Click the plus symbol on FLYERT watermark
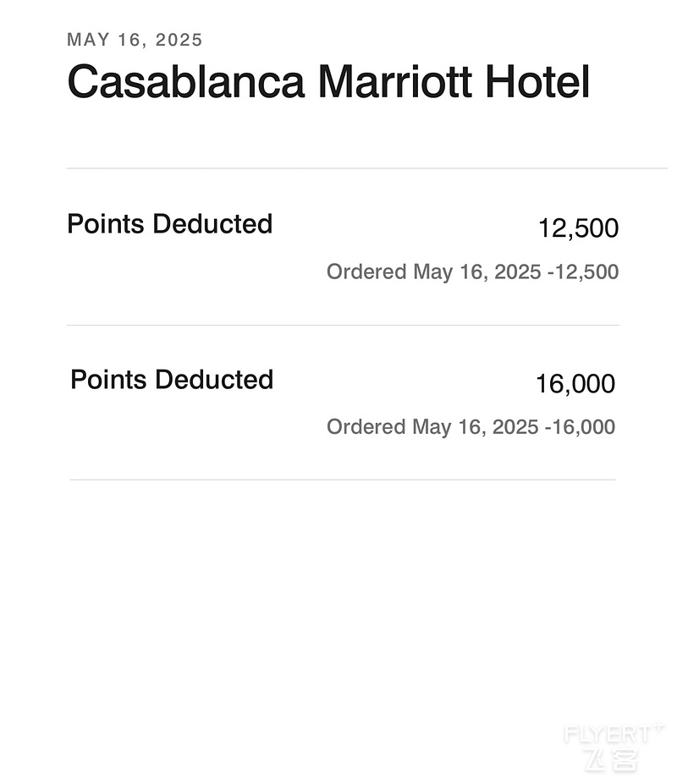 (659, 726)
